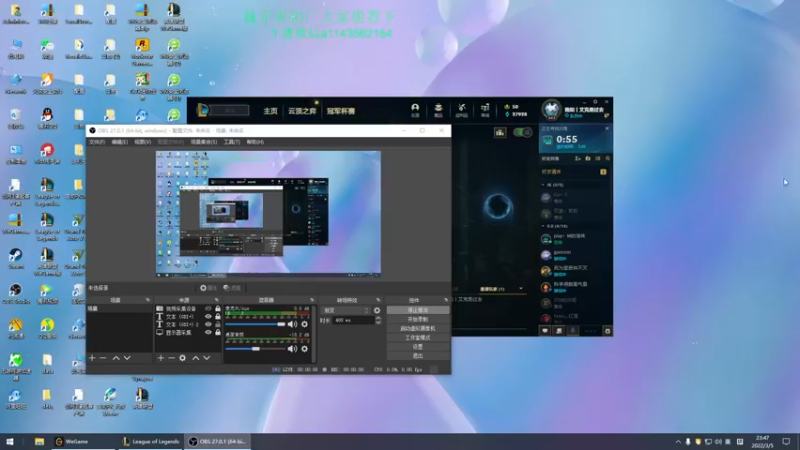The image size is (800, 450).
Task: Flip the green toggle switch in League lobby
Action: point(522,133)
